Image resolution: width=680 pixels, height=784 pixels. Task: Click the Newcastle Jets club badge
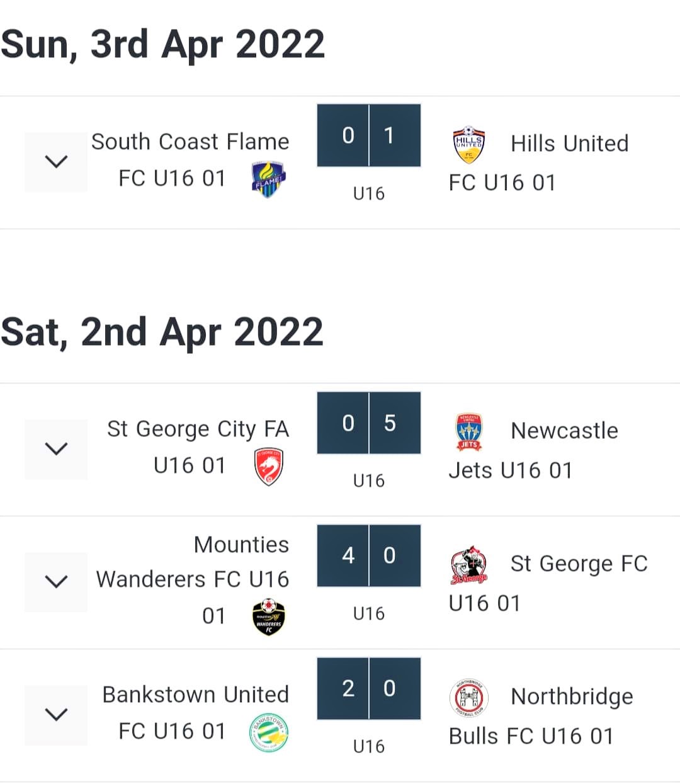pyautogui.click(x=469, y=432)
